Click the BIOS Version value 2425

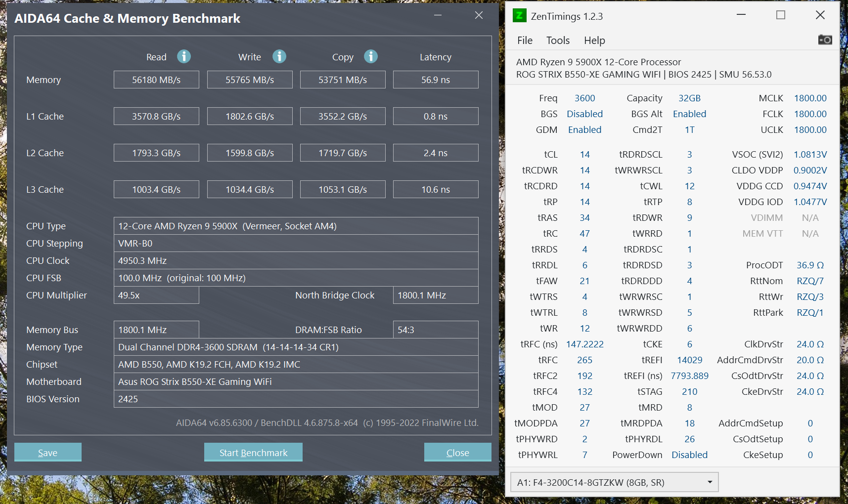296,399
